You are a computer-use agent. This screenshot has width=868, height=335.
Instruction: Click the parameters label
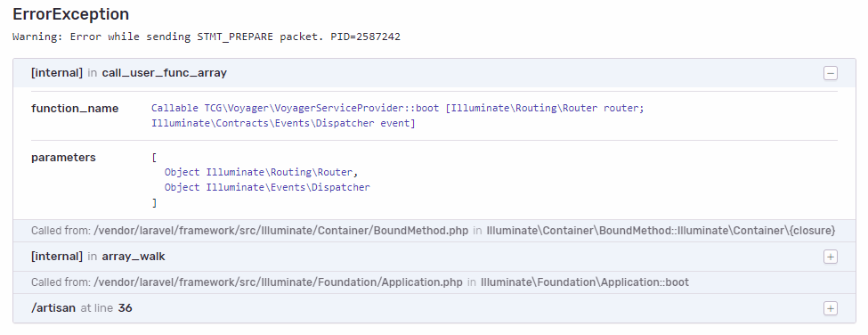[63, 158]
